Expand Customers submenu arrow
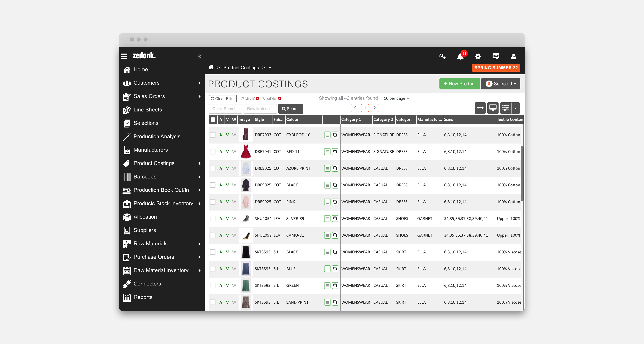The height and width of the screenshot is (344, 644). coord(199,83)
